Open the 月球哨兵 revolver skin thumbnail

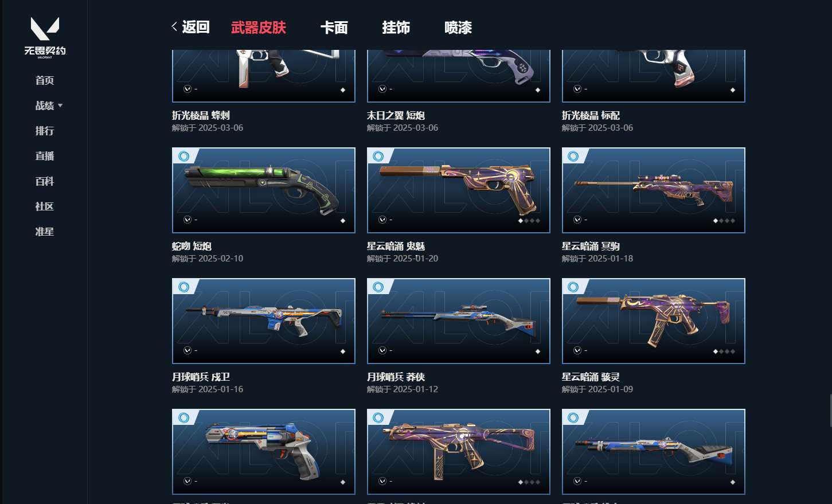(264, 452)
